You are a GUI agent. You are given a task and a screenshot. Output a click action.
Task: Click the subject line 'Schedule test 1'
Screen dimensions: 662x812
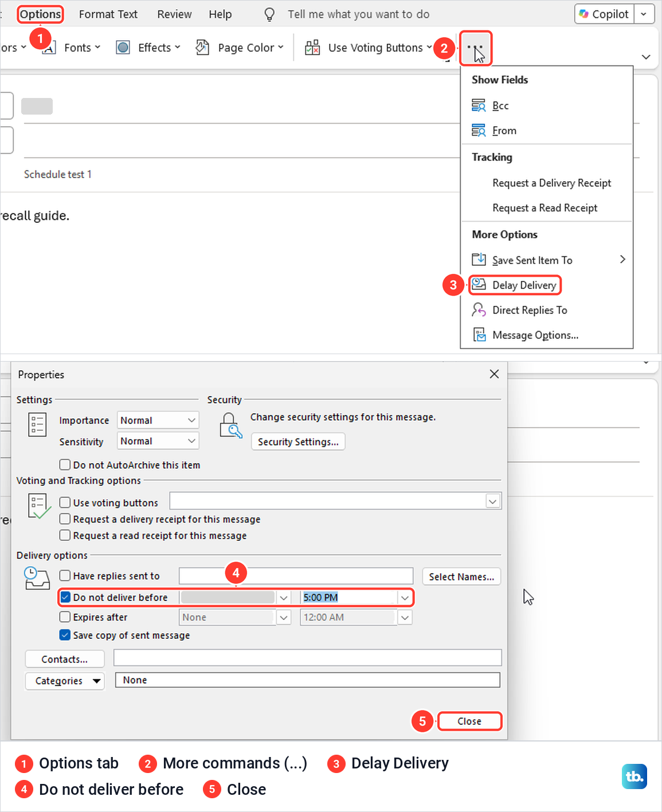[x=57, y=174]
